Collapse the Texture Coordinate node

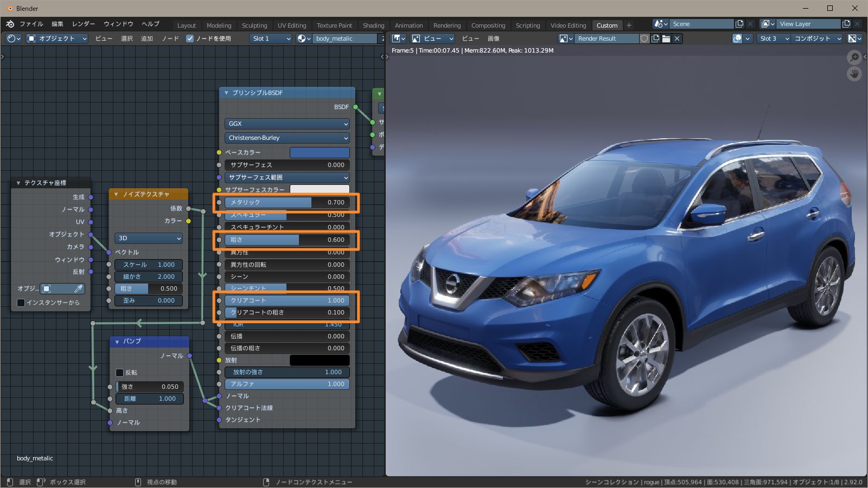(18, 183)
